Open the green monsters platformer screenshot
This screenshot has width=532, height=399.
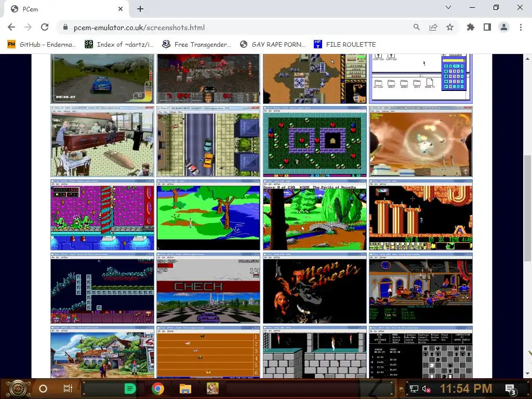(x=102, y=215)
